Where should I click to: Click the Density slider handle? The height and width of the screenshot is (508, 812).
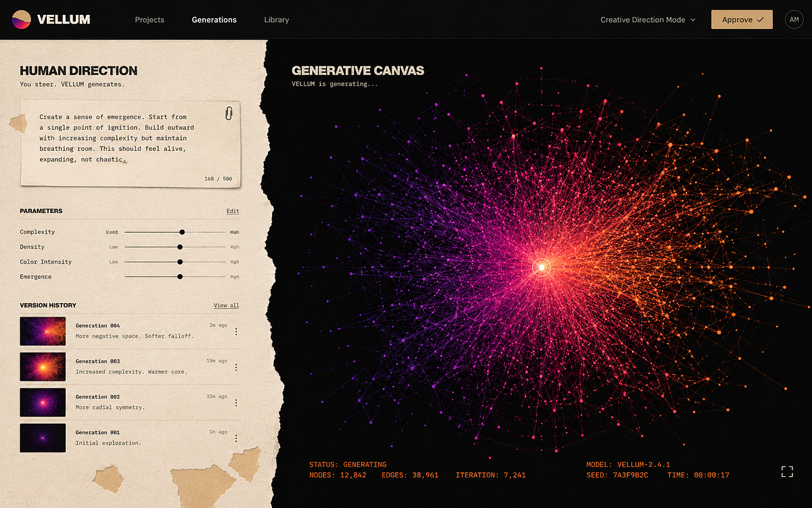coord(180,247)
